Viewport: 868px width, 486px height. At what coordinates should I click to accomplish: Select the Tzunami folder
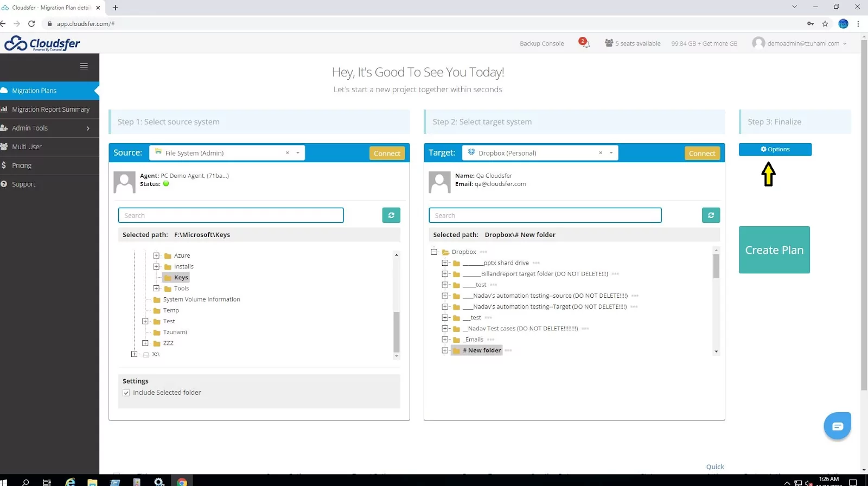tap(175, 332)
